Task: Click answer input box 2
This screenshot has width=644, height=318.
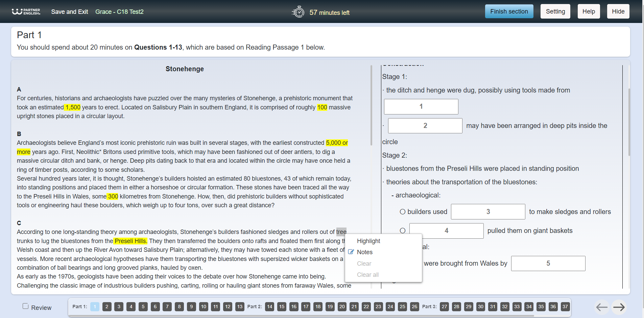Action: (425, 126)
